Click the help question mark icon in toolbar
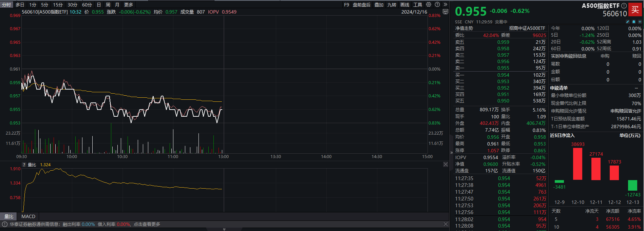Viewport: 644px width, 231px height. pos(437,5)
